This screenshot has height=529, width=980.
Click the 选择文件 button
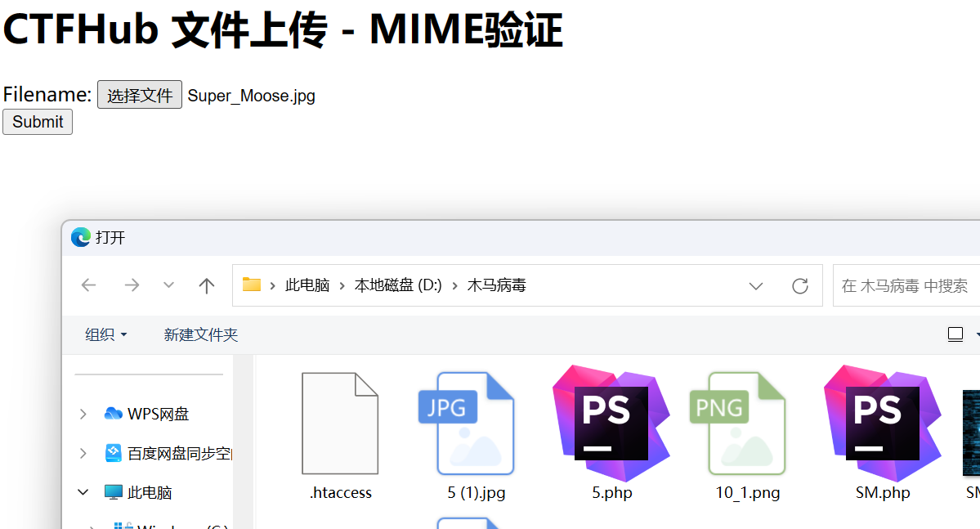coord(140,95)
